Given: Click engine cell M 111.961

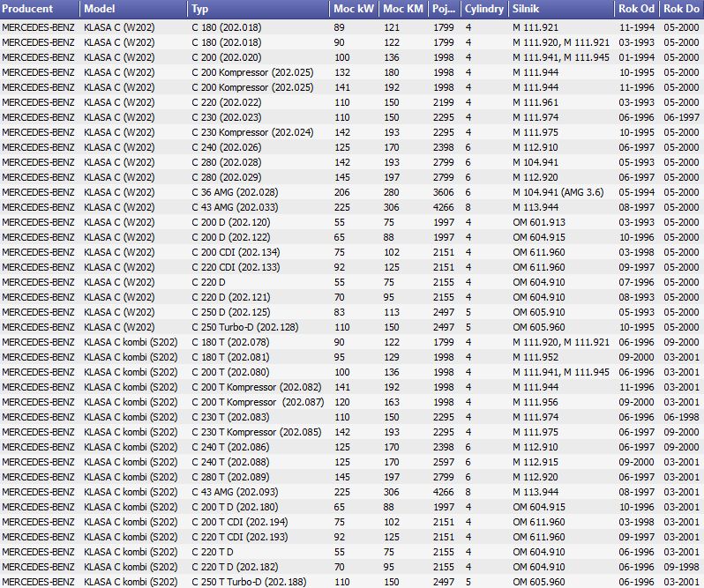Looking at the screenshot, I should click(x=535, y=102).
